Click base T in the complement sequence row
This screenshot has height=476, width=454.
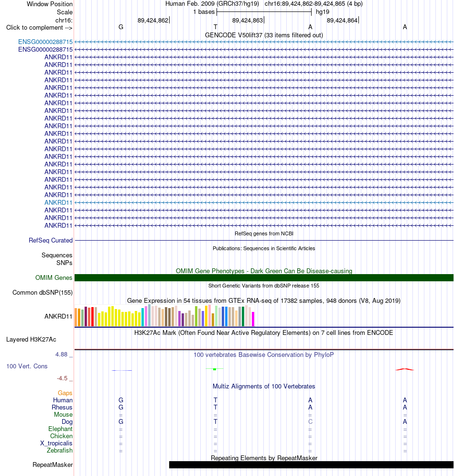coord(216,27)
